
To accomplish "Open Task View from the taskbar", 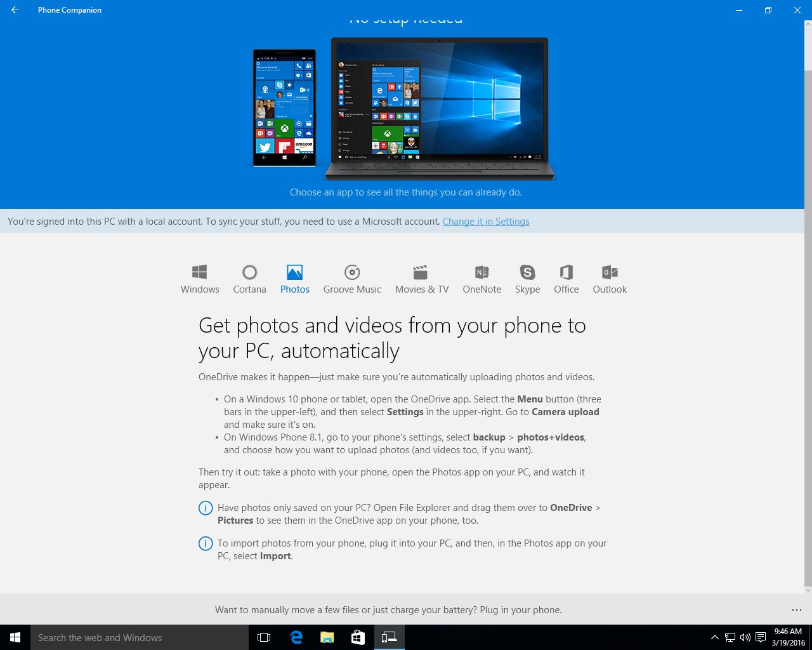I will click(x=264, y=637).
